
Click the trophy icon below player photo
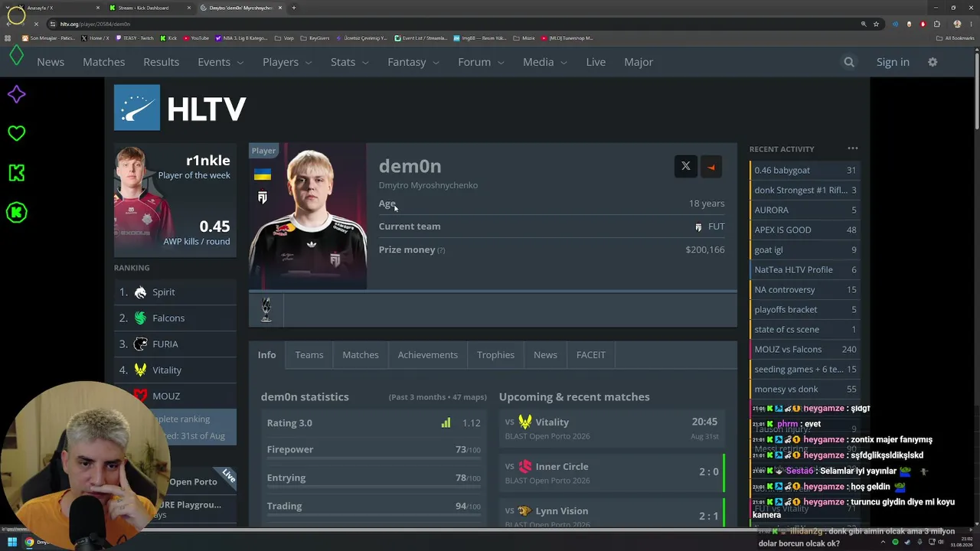[266, 310]
